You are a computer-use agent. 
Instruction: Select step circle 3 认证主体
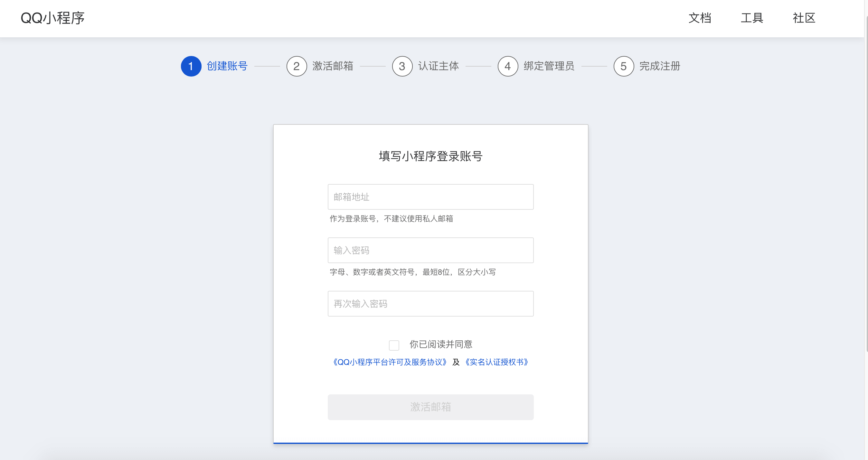(402, 66)
